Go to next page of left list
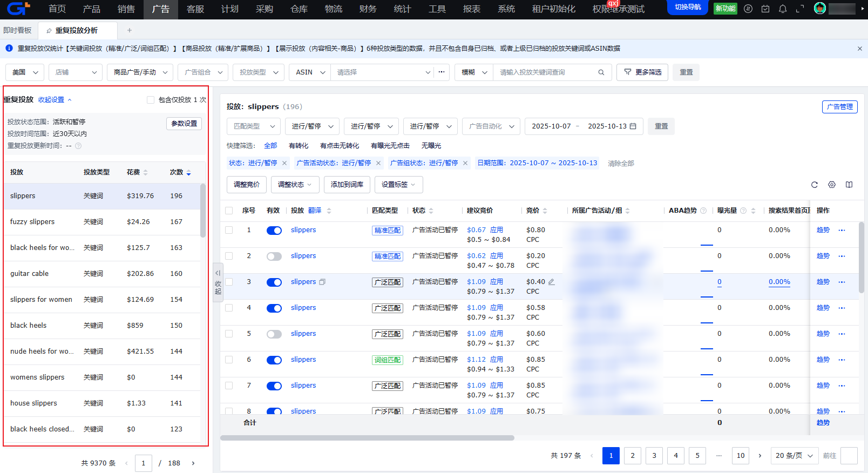The image size is (868, 473). pos(193,463)
